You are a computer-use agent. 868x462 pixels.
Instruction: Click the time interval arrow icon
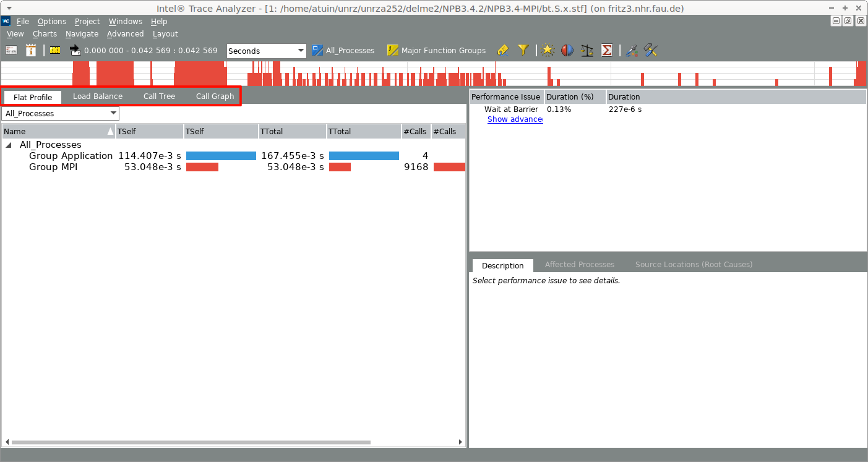[75, 50]
